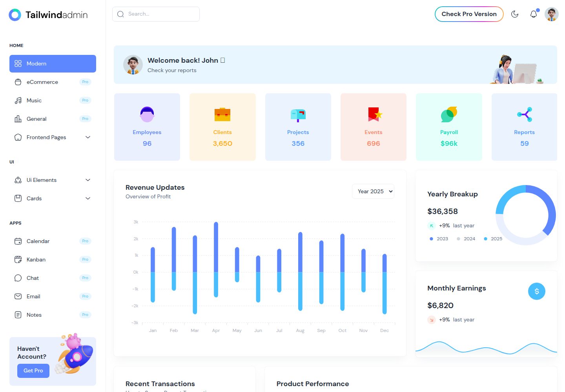Click the Revenue Updates title
Viewport: 565px width, 392px height.
(x=155, y=187)
